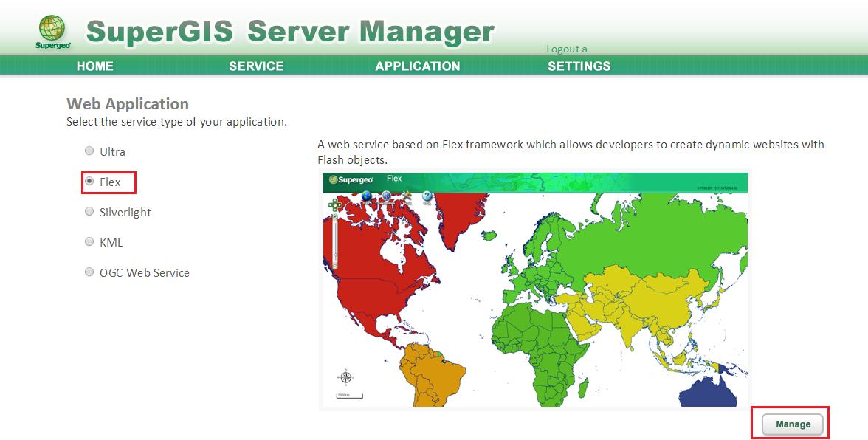Screen dimensions: 868x440
Task: Open the APPLICATION menu
Action: (418, 66)
